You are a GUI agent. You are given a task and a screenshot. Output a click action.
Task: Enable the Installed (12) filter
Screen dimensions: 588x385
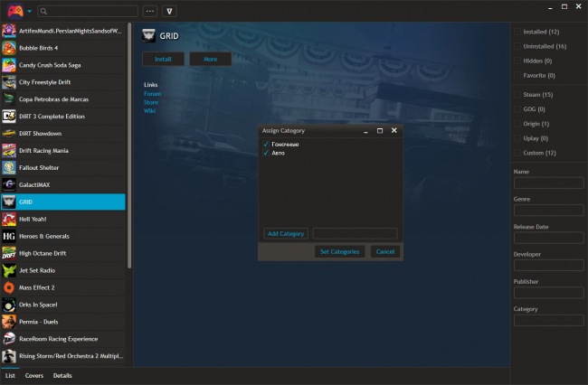(517, 32)
